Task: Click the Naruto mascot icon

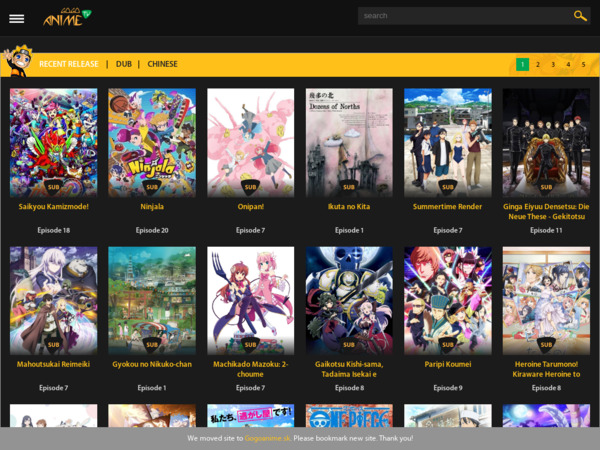Action: click(x=18, y=61)
